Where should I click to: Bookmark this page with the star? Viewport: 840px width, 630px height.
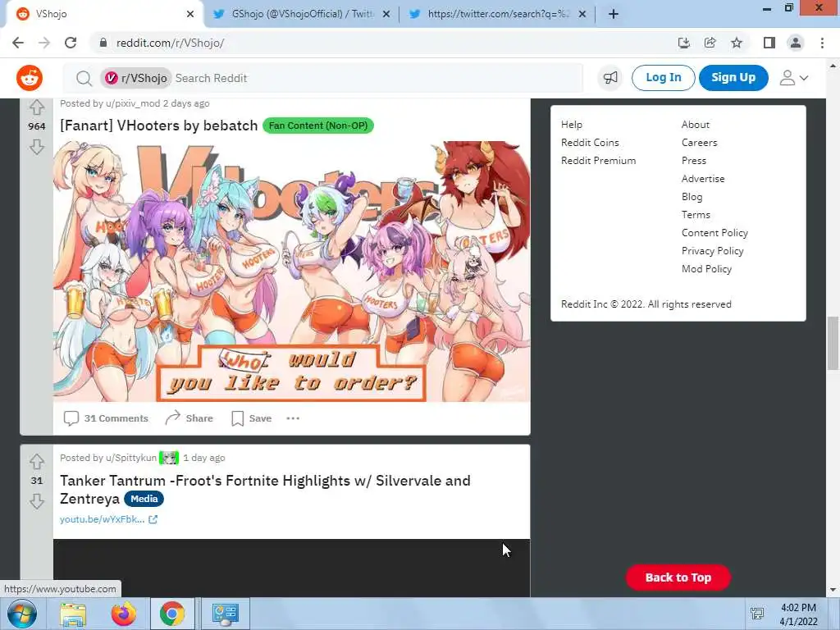click(737, 43)
